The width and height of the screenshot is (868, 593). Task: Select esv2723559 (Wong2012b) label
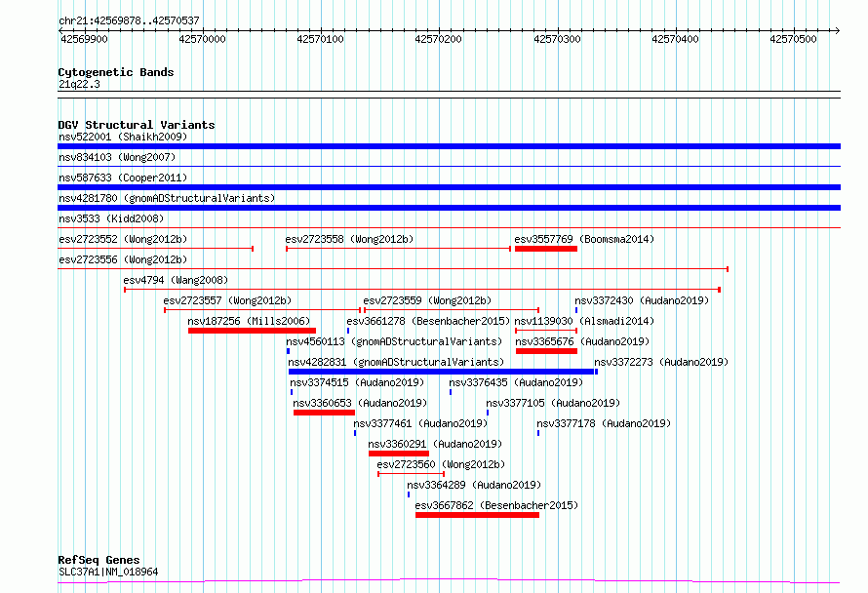[427, 300]
